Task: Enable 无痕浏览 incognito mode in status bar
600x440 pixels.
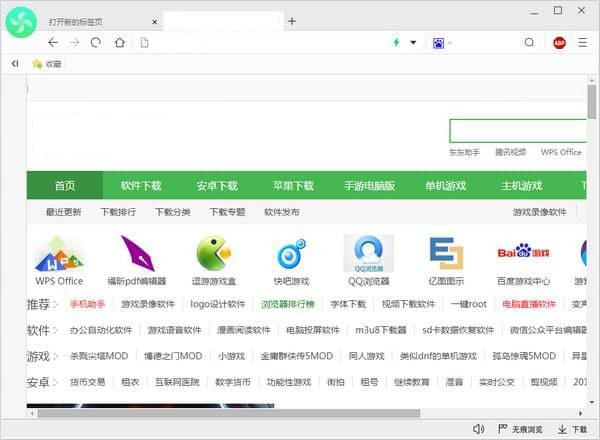Action: 520,429
